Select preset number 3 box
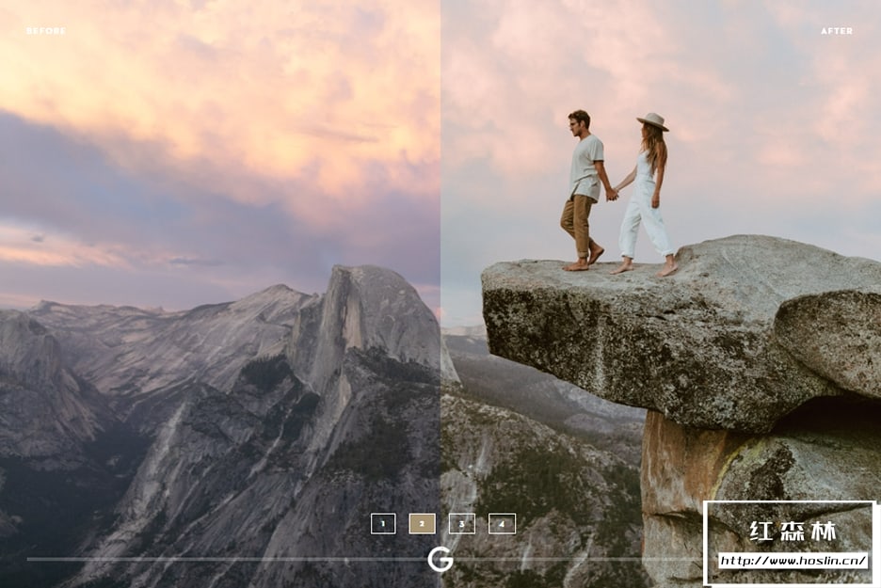Image resolution: width=881 pixels, height=588 pixels. pyautogui.click(x=462, y=524)
